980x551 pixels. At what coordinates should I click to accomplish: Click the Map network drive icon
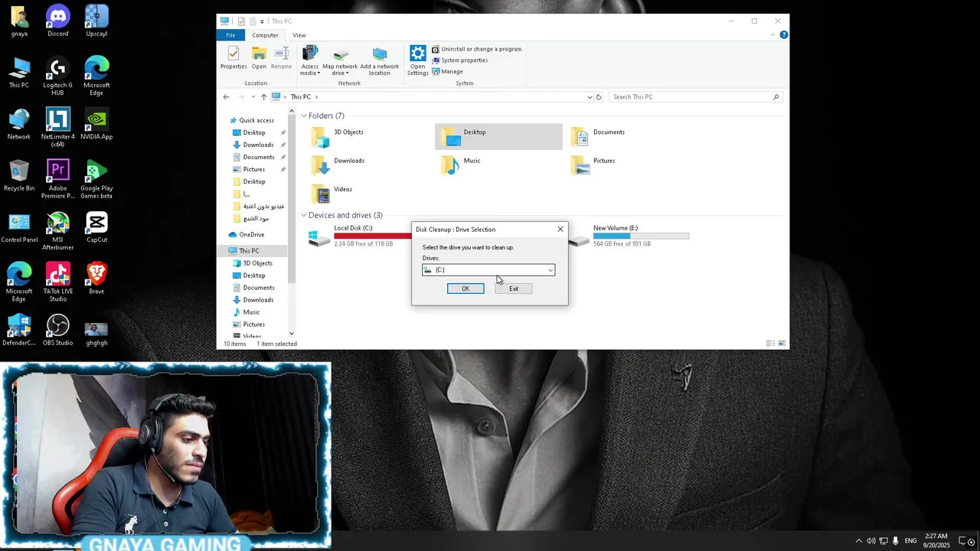tap(340, 60)
